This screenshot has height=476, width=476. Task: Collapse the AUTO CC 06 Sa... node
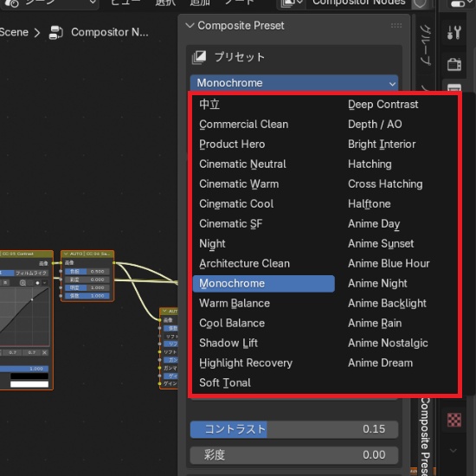click(x=66, y=254)
